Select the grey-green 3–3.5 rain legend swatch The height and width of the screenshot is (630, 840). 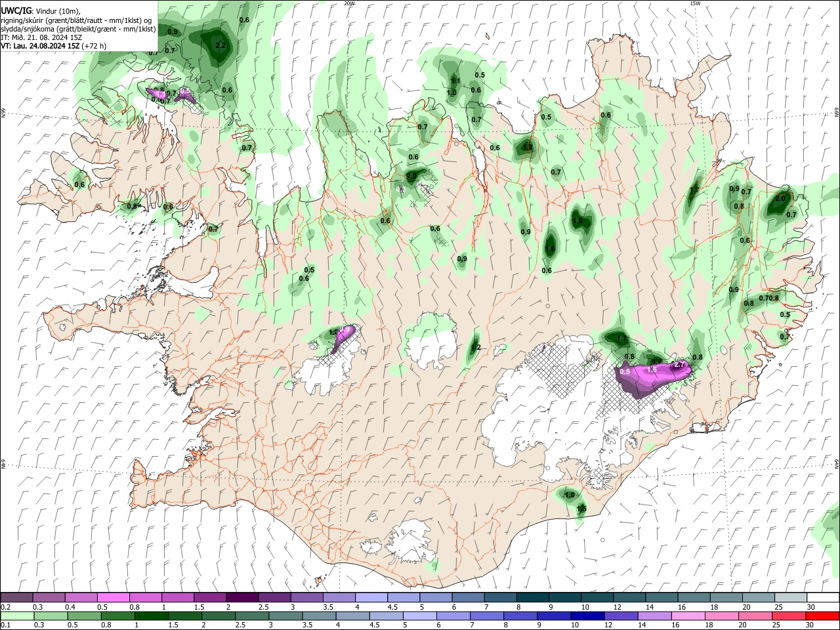coord(285,616)
